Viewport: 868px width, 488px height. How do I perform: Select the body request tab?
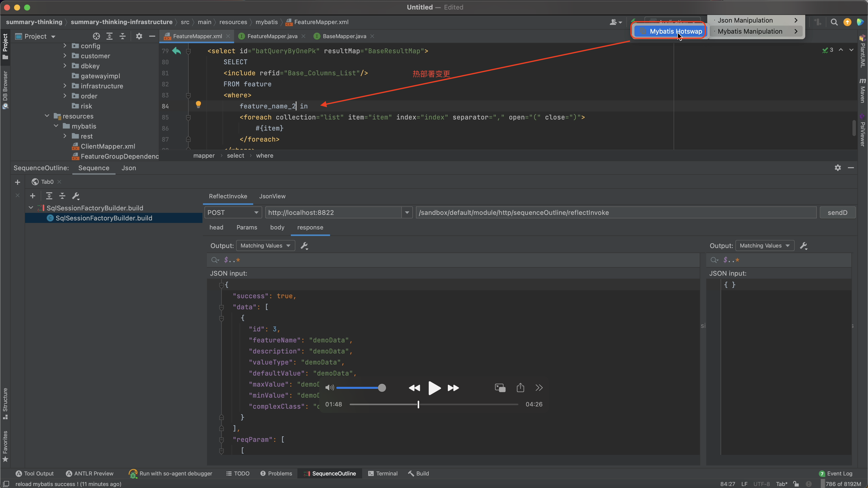(277, 227)
